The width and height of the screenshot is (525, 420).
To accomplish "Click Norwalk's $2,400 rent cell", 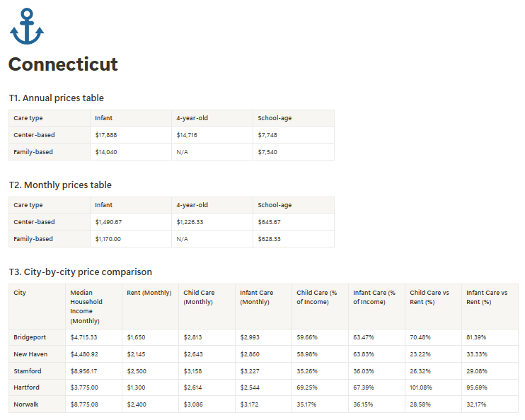I will point(150,404).
